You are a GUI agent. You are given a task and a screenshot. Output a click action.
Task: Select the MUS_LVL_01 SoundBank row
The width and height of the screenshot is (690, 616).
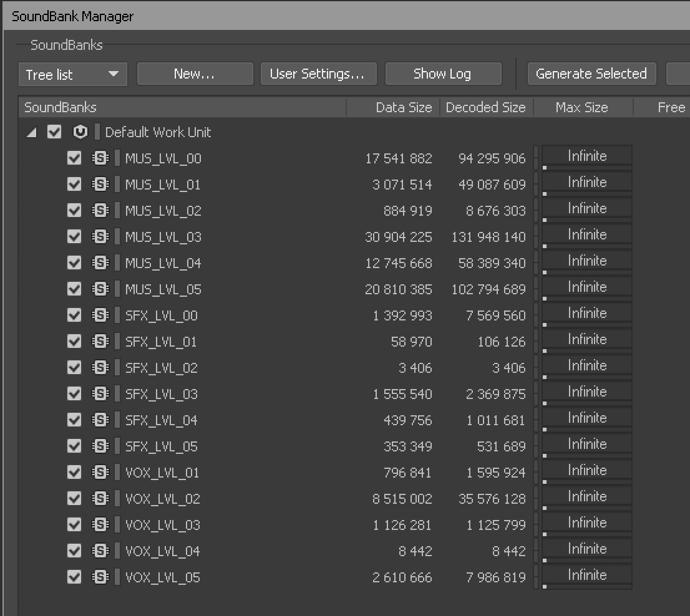click(354, 184)
